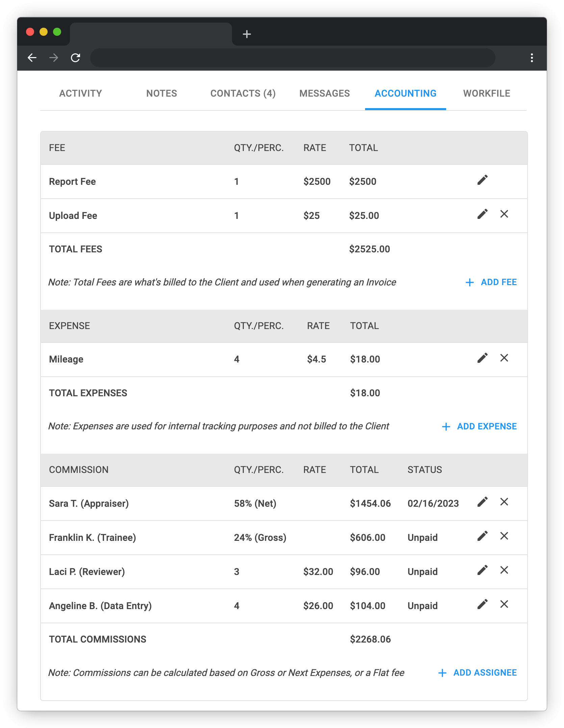Viewport: 564px width, 728px height.
Task: Navigate back using the browser arrow
Action: pyautogui.click(x=32, y=57)
